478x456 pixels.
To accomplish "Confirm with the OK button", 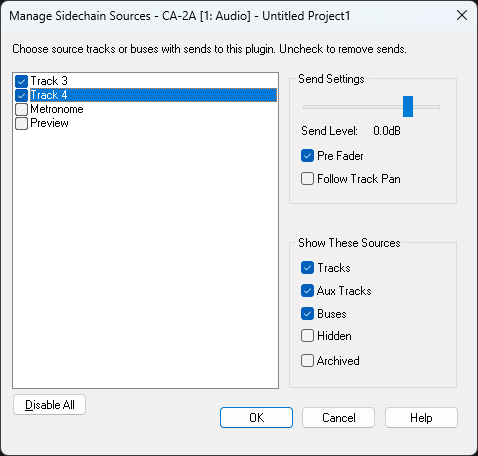I will pyautogui.click(x=256, y=417).
